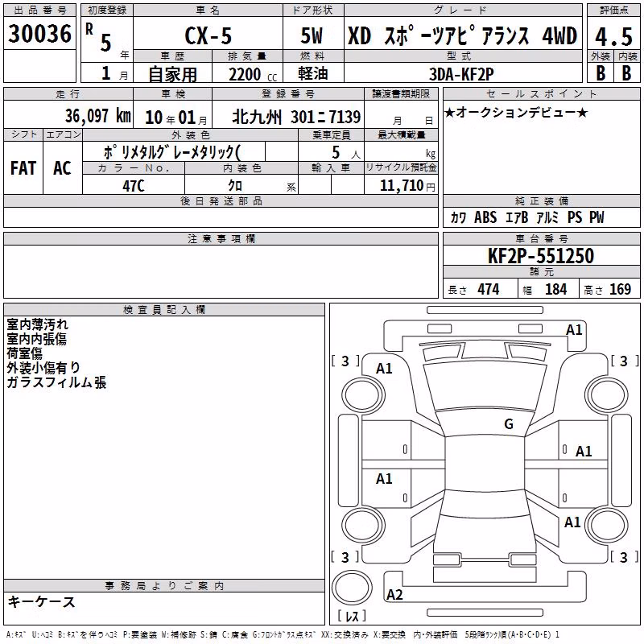The height and width of the screenshot is (644, 644).
Task: Click the legend entry U:ヘコミ
Action: pyautogui.click(x=43, y=634)
